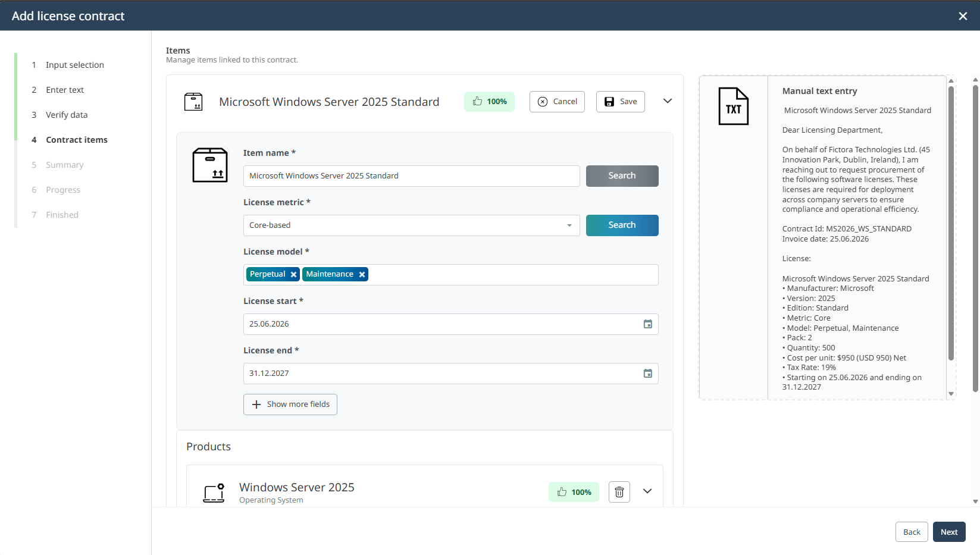Click the Item name input field

tap(411, 176)
